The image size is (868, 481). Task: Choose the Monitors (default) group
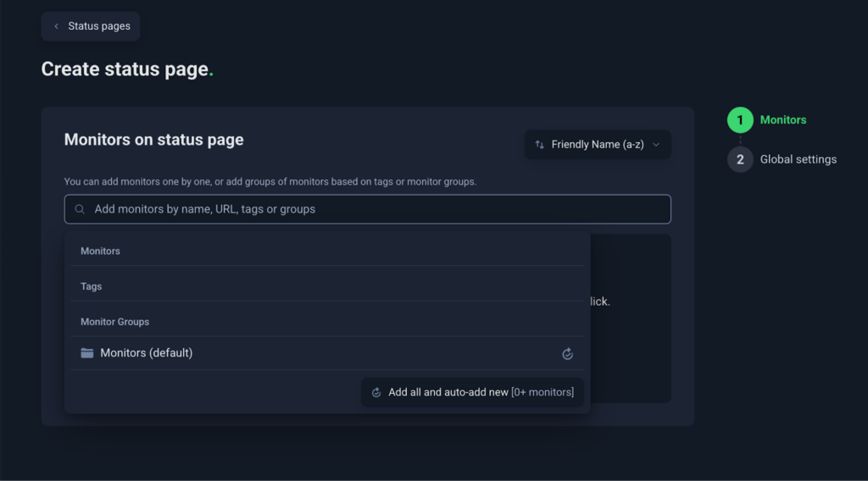click(x=147, y=353)
